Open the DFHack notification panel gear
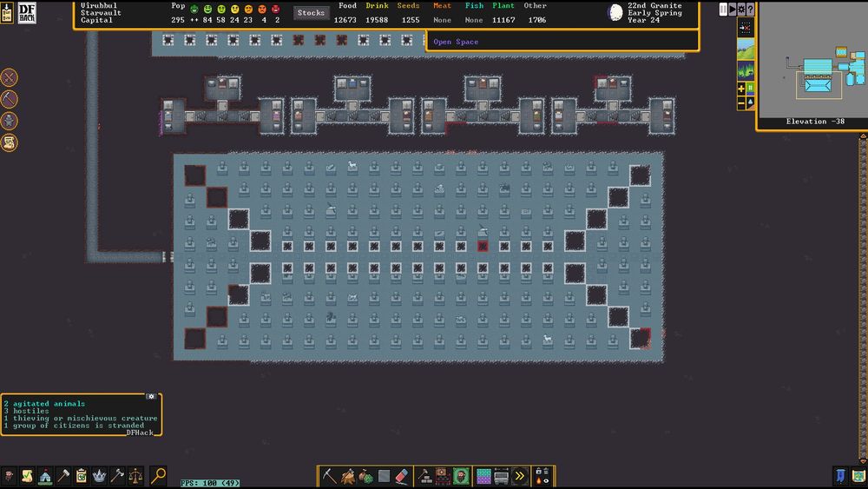The width and height of the screenshot is (868, 489). point(151,397)
